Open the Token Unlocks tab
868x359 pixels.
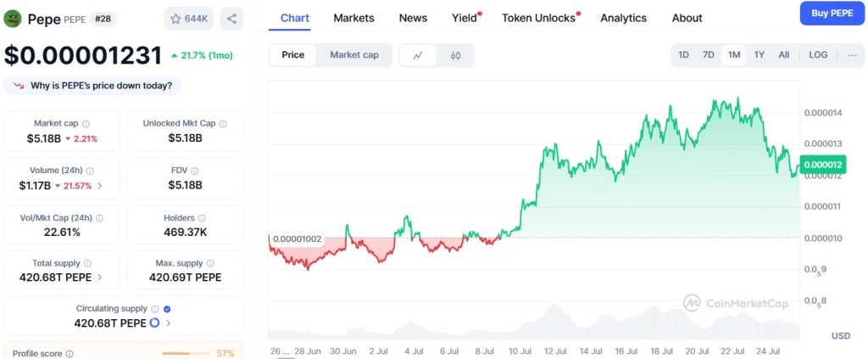(540, 18)
